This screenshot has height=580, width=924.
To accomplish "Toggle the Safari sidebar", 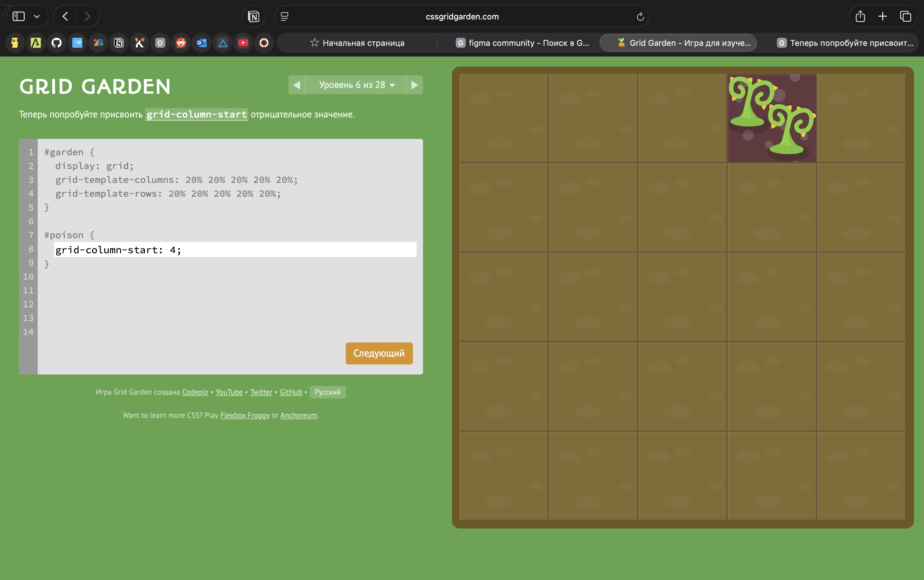I will [19, 16].
